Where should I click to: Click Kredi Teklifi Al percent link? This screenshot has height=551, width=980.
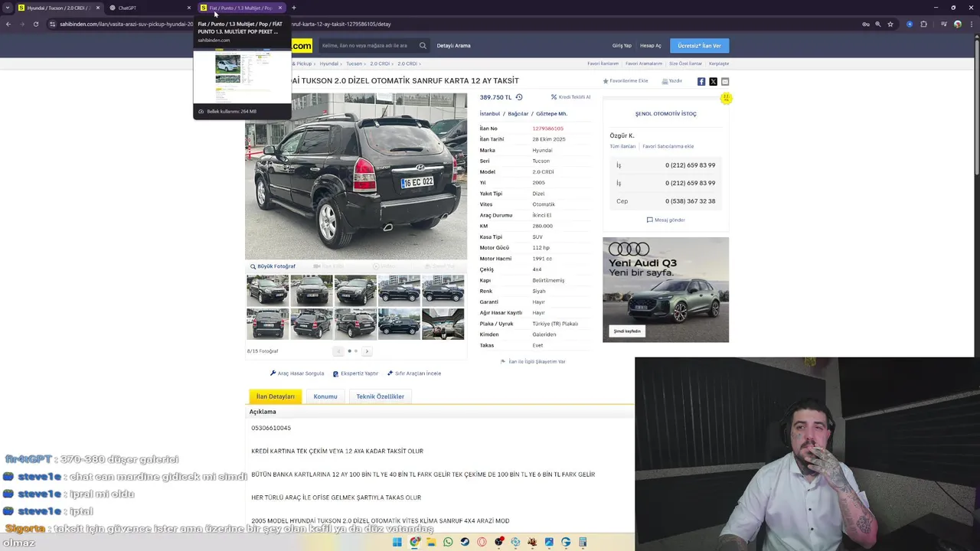(x=570, y=97)
